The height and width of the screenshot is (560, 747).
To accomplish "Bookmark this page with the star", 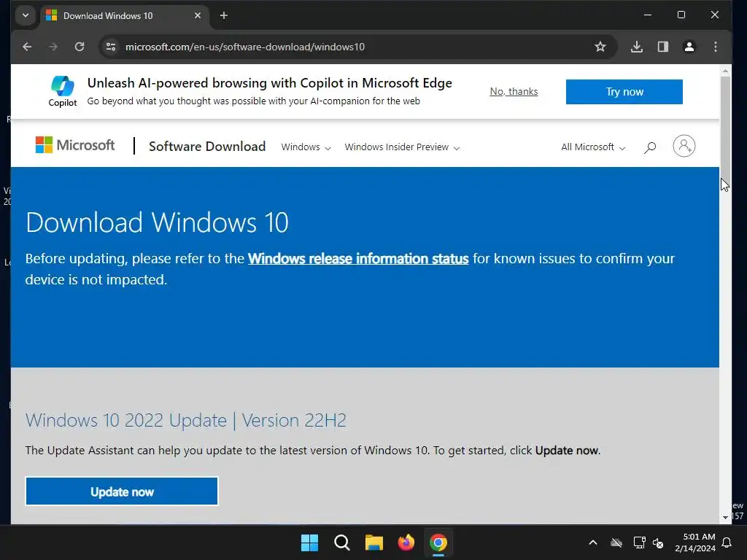I will point(600,47).
